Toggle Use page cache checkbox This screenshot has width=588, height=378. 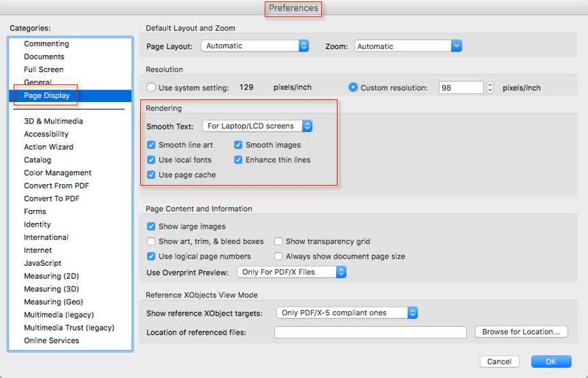[x=151, y=175]
